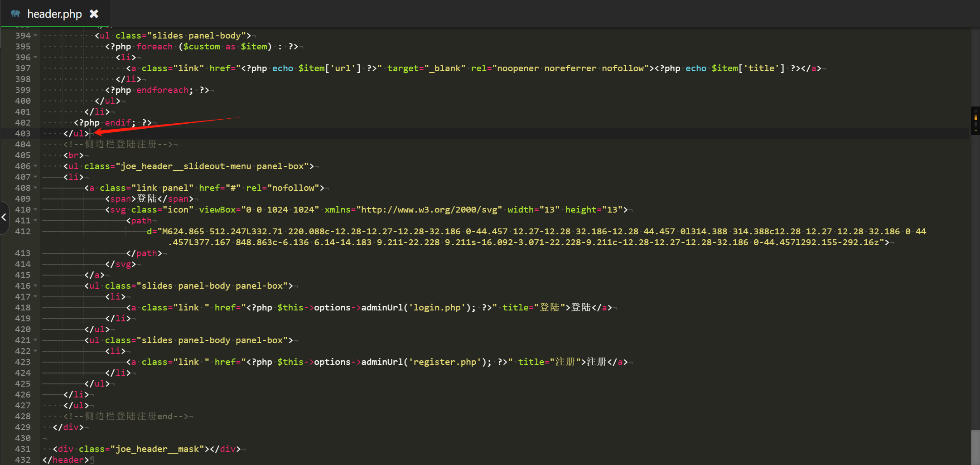Click 'register.php' string on line 423
This screenshot has height=465, width=980.
(445, 362)
